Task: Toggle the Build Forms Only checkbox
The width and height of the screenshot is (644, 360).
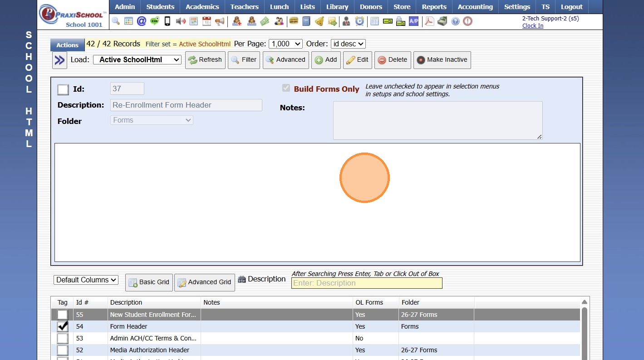Action: coord(286,88)
